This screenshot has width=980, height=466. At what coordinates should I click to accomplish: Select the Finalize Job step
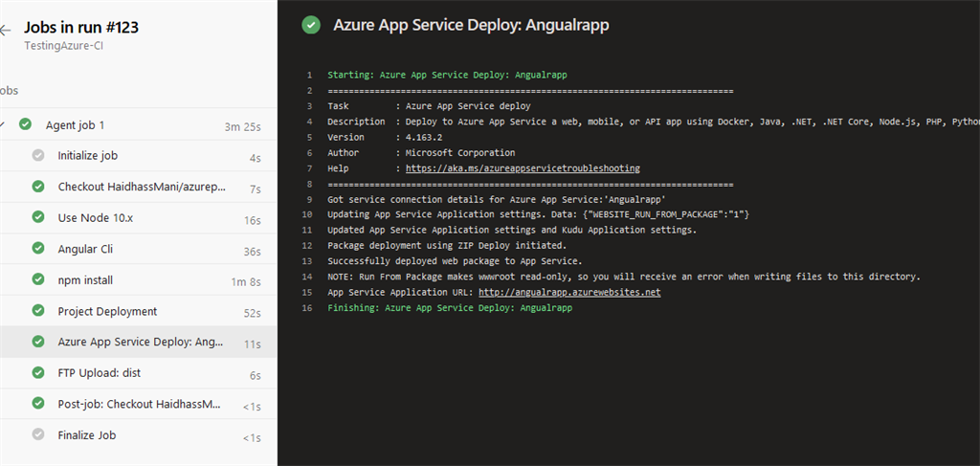coord(138,434)
